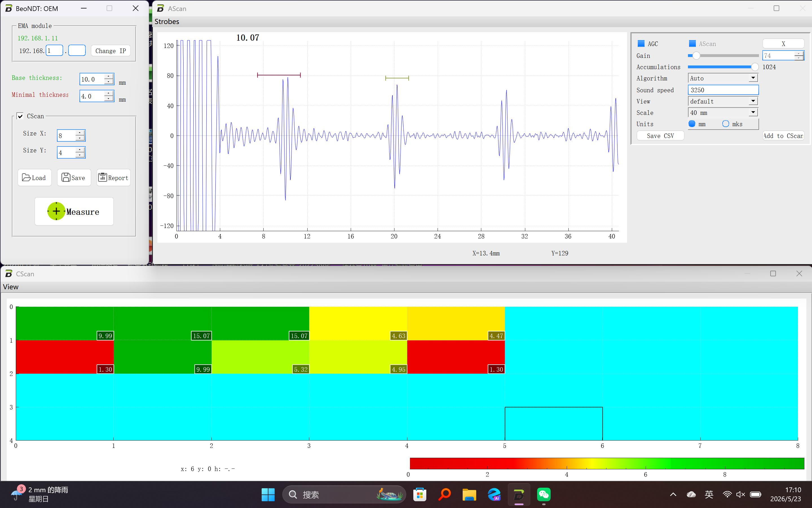The image size is (812, 508).
Task: Click the Add to CScan button
Action: (x=783, y=136)
